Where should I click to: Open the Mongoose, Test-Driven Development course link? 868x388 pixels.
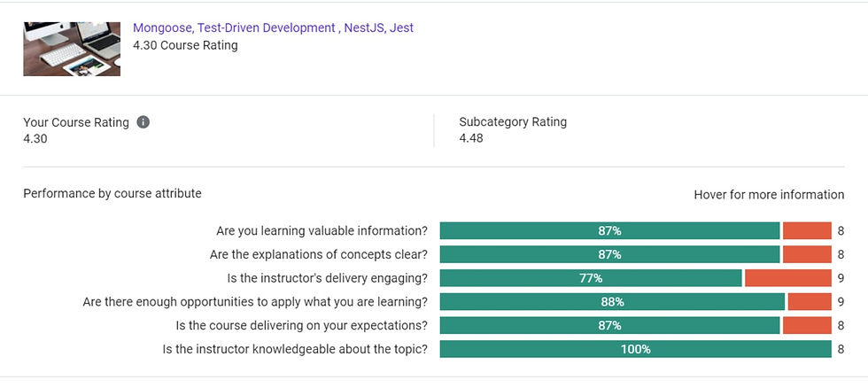[273, 27]
